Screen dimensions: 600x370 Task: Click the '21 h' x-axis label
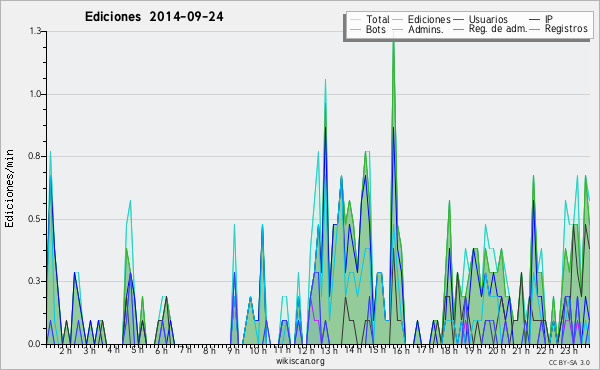click(521, 351)
